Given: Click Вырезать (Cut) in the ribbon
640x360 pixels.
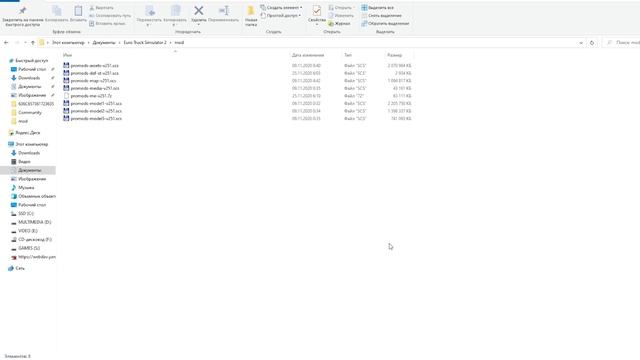Looking at the screenshot, I should click(x=101, y=8).
